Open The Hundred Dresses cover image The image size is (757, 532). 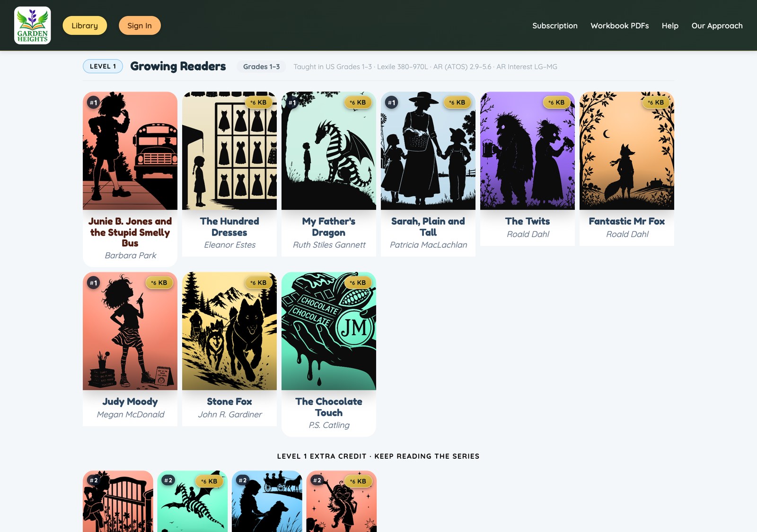(229, 151)
